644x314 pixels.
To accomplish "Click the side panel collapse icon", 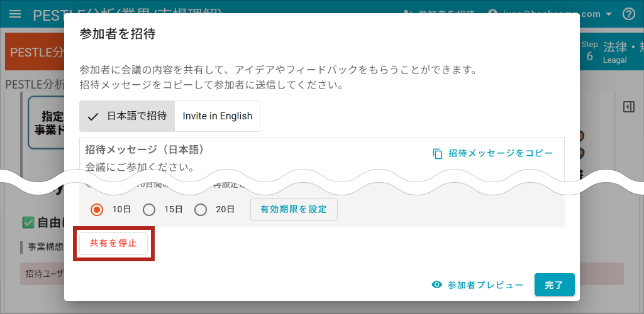I will pyautogui.click(x=628, y=107).
